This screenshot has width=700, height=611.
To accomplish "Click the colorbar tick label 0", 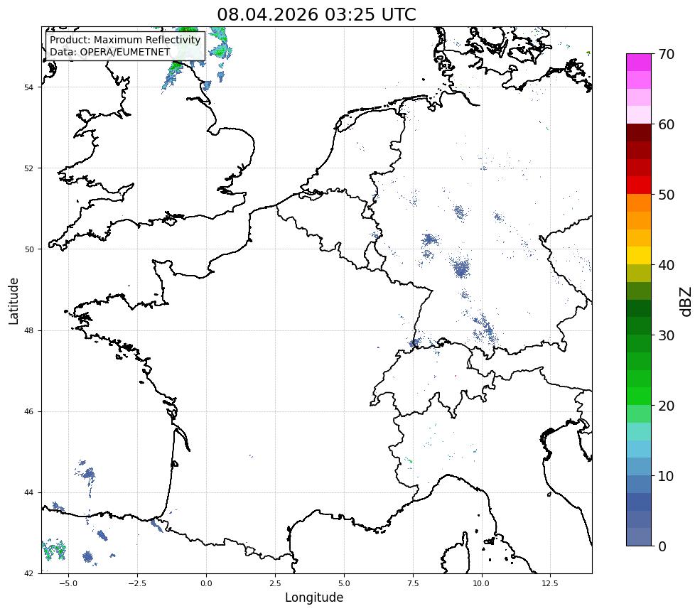I will (662, 546).
